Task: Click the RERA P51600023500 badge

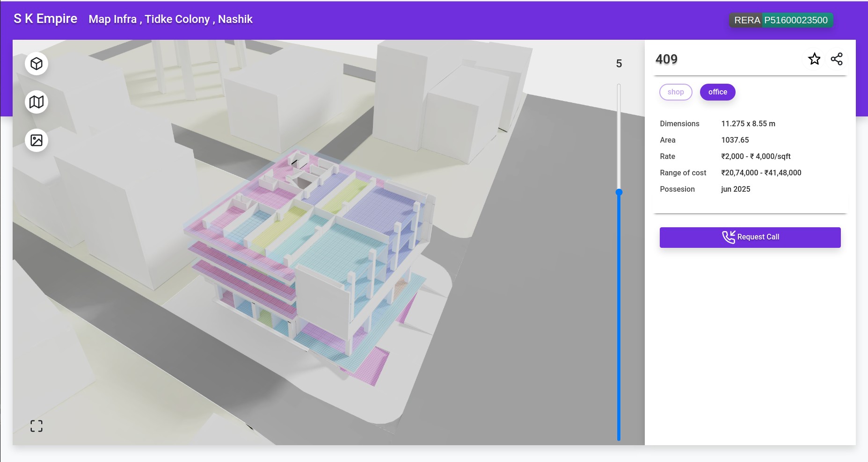Action: 781,20
